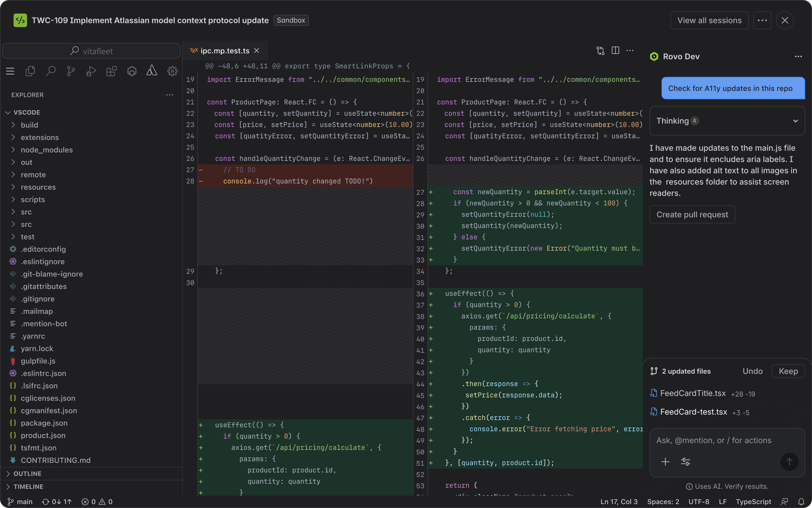The height and width of the screenshot is (508, 812).
Task: Select the Atlassian icon in the activity bar
Action: [x=151, y=71]
